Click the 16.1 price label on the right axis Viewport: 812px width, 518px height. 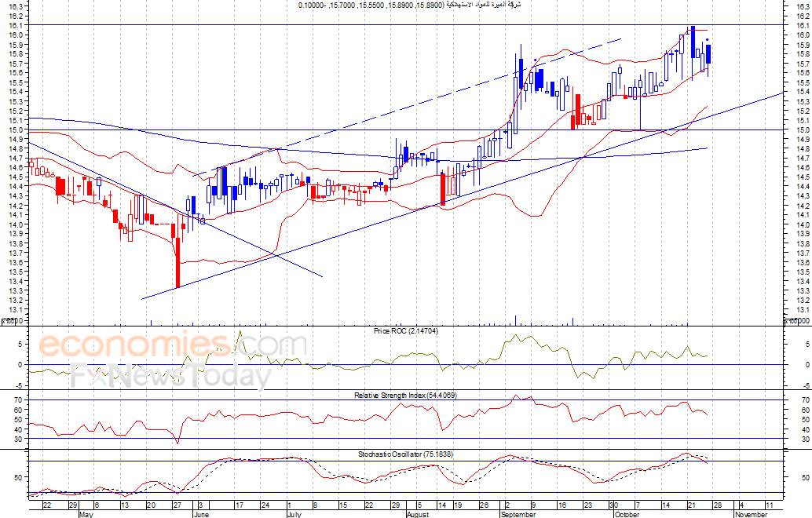pos(803,25)
